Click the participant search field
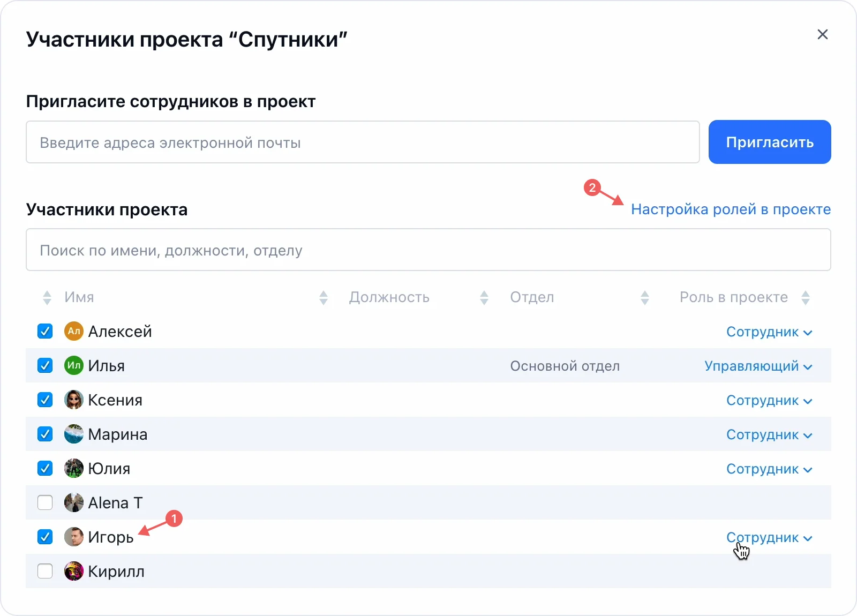The image size is (857, 616). click(428, 250)
